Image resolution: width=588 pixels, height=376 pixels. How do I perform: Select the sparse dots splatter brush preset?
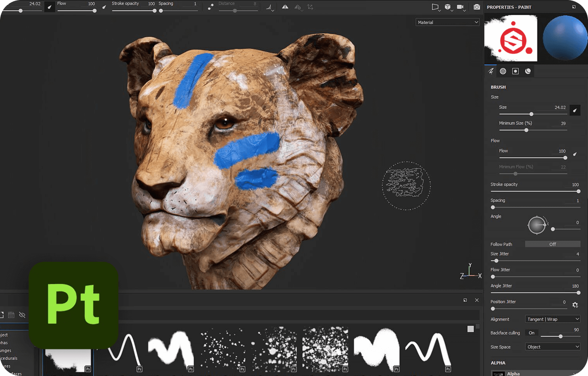point(223,351)
